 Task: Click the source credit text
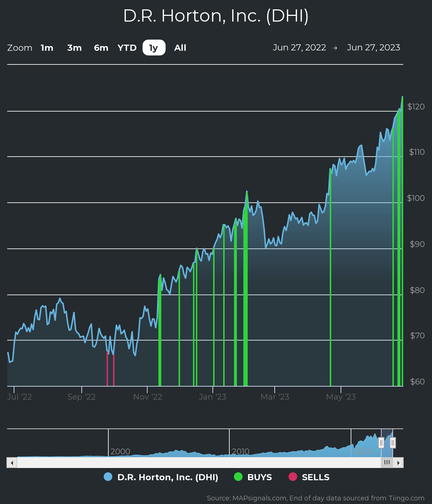click(x=316, y=498)
